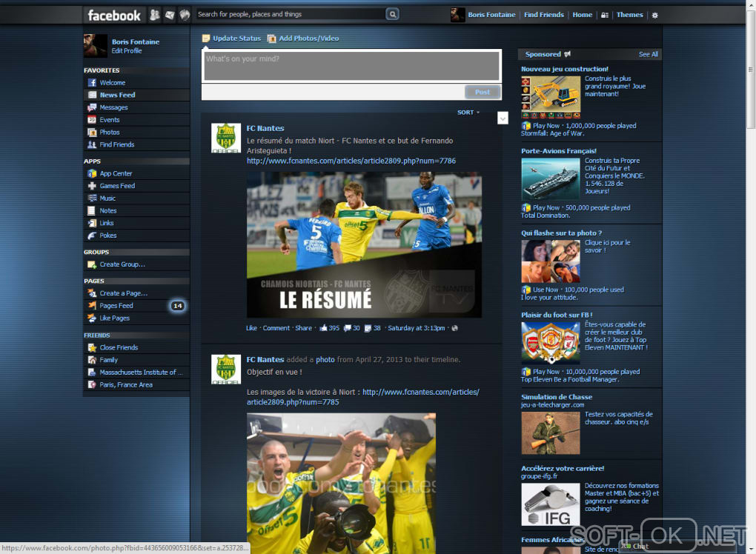756x554 pixels.
Task: Click in the What's on your mind box
Action: pyautogui.click(x=352, y=66)
